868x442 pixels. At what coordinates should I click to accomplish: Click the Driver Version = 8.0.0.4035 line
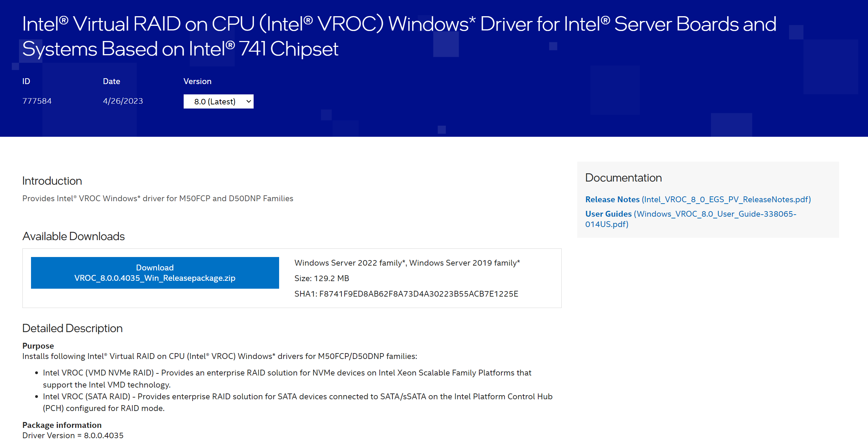click(73, 435)
